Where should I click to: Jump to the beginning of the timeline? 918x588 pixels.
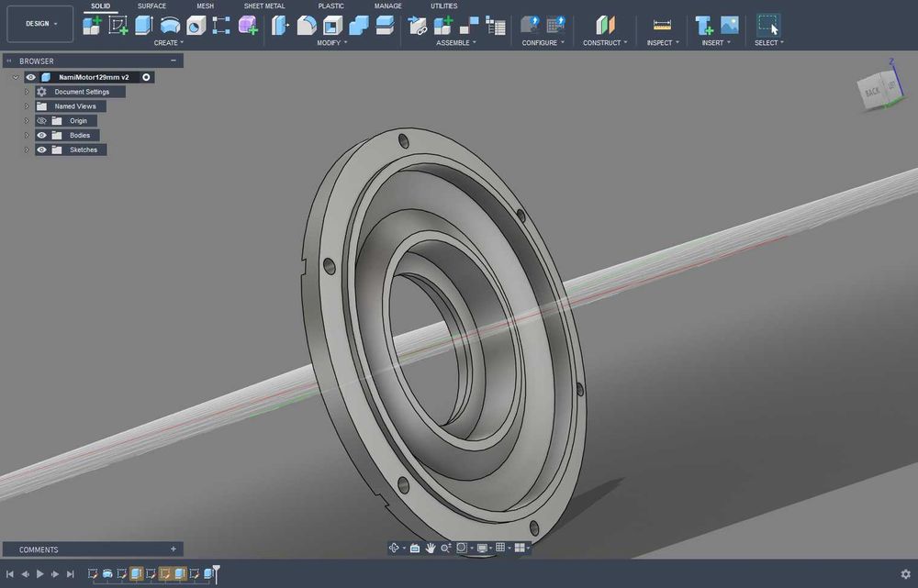10,574
